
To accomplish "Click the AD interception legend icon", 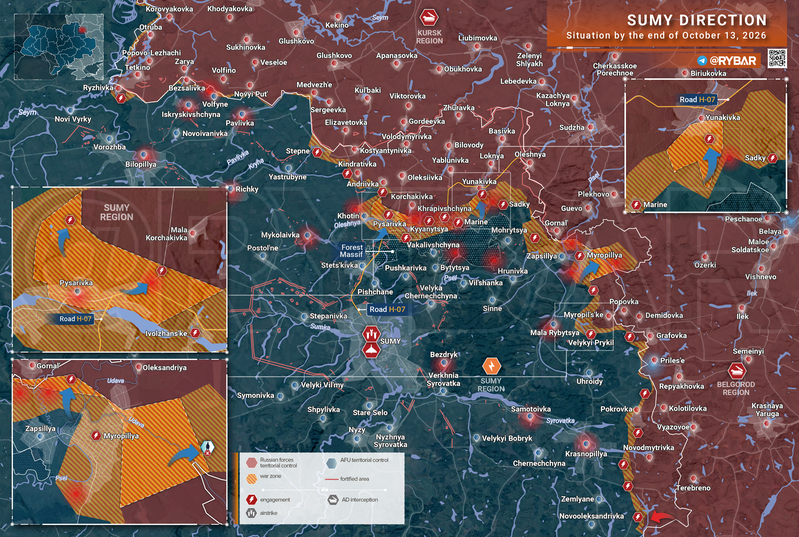I will click(x=333, y=500).
